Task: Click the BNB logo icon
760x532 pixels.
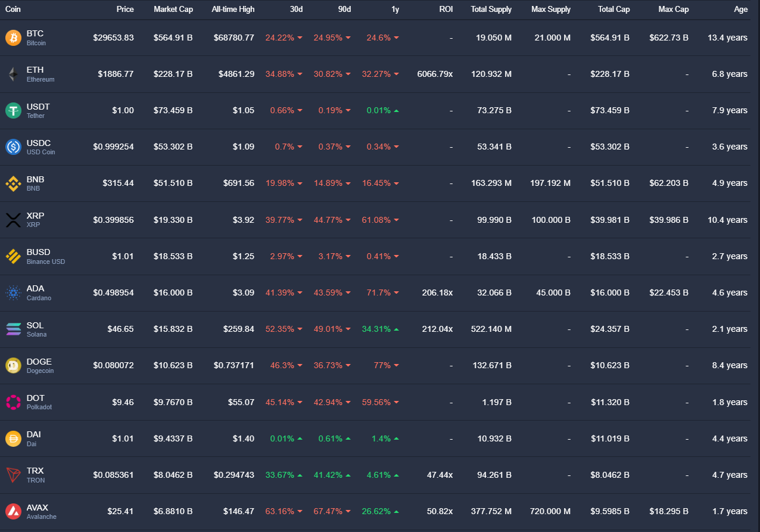Action: point(13,183)
